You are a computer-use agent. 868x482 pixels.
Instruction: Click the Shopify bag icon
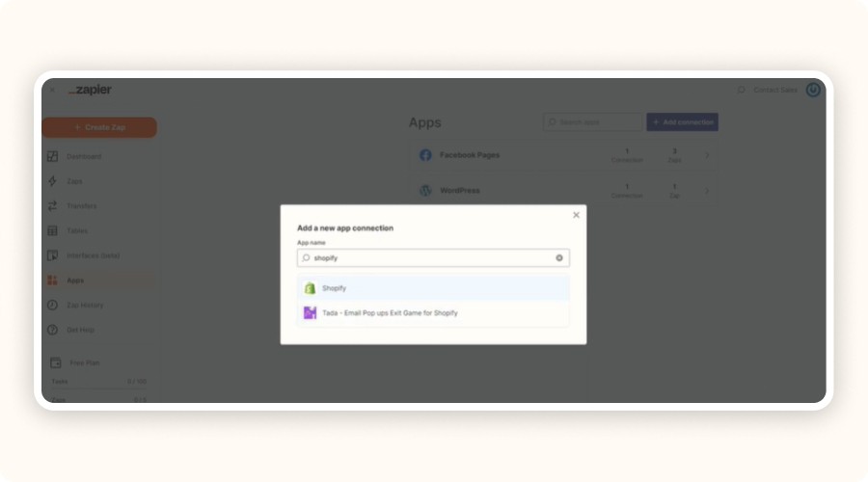click(x=310, y=288)
